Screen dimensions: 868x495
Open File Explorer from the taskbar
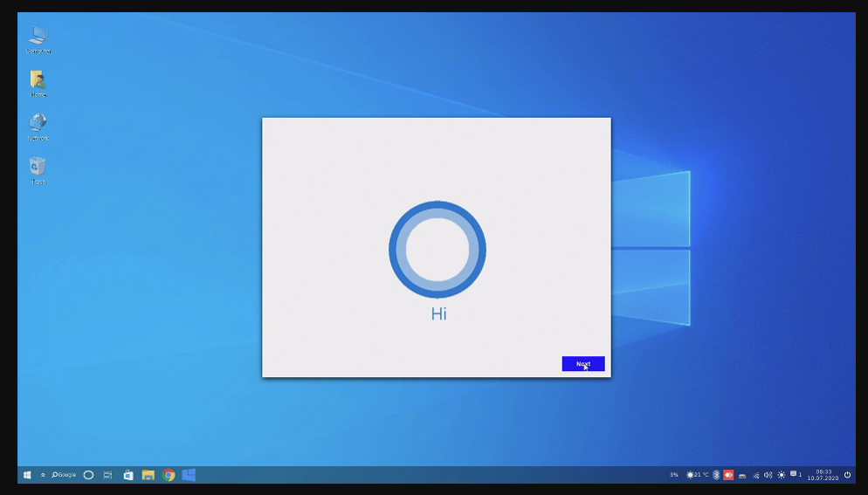point(148,475)
